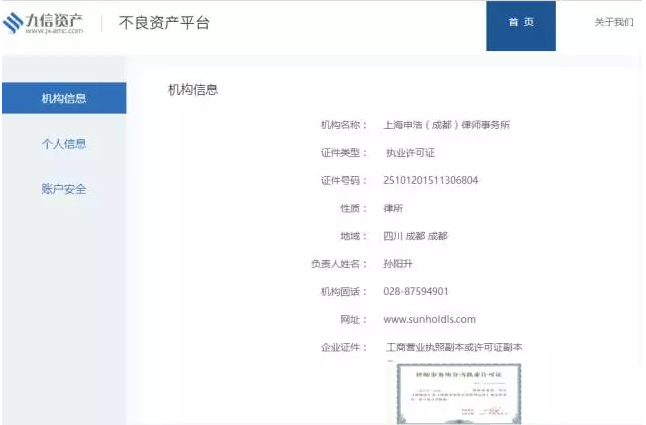Click the 机构信息 section heading
The height and width of the screenshot is (425, 646).
(193, 90)
